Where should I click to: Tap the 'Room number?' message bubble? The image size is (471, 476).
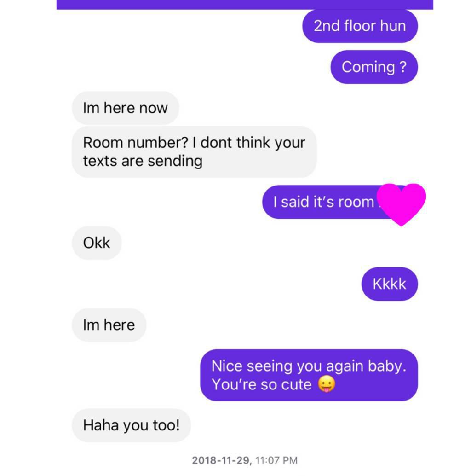195,152
